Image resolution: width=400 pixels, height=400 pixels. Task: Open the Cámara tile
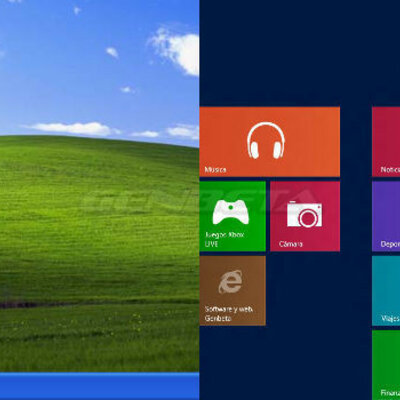click(305, 216)
